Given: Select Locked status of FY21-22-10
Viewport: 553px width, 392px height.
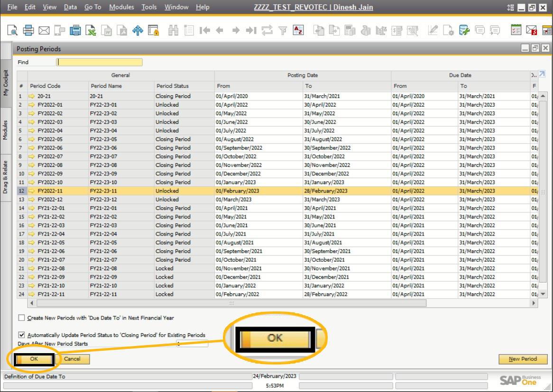Looking at the screenshot, I should click(x=184, y=285).
